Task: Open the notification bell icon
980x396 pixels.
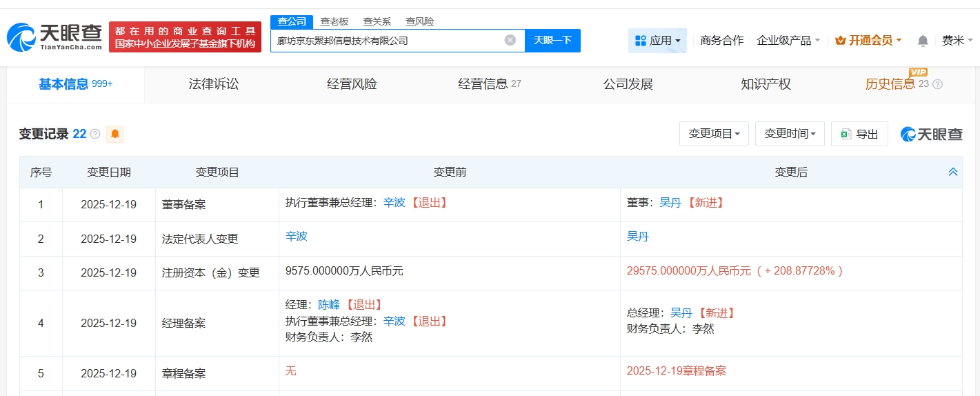Action: pyautogui.click(x=923, y=41)
